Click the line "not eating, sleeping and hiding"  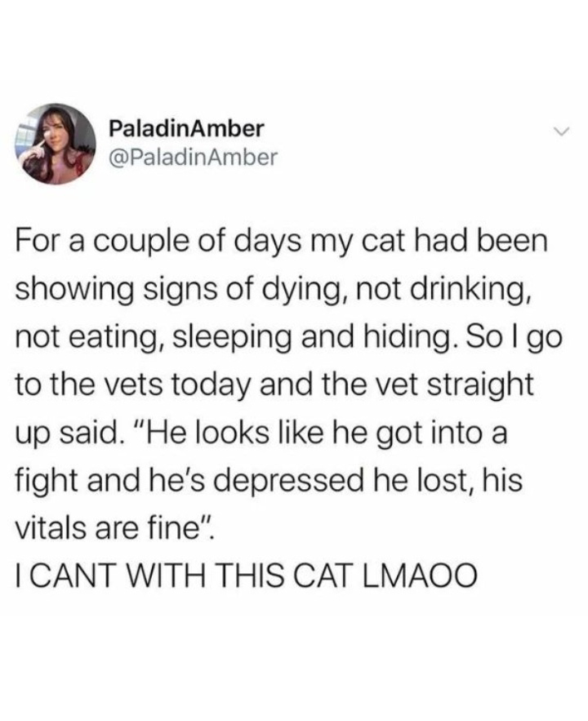pos(289,338)
